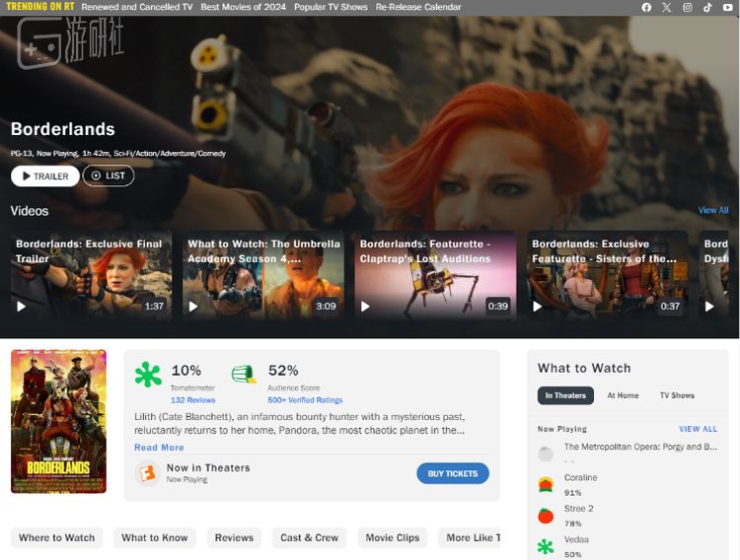Image resolution: width=740 pixels, height=560 pixels.
Task: Click the Fandango logo icon
Action: pyautogui.click(x=147, y=472)
